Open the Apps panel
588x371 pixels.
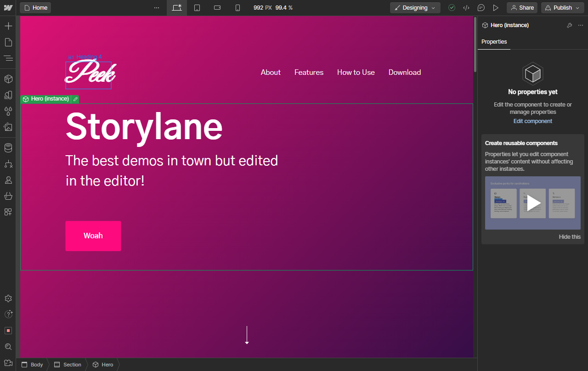[x=8, y=212]
